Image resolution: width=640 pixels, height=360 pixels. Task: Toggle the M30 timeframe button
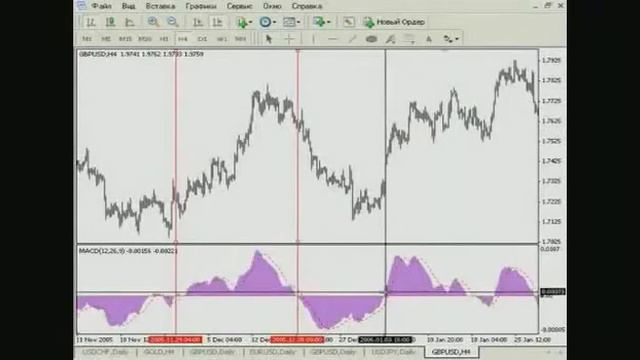[144, 39]
